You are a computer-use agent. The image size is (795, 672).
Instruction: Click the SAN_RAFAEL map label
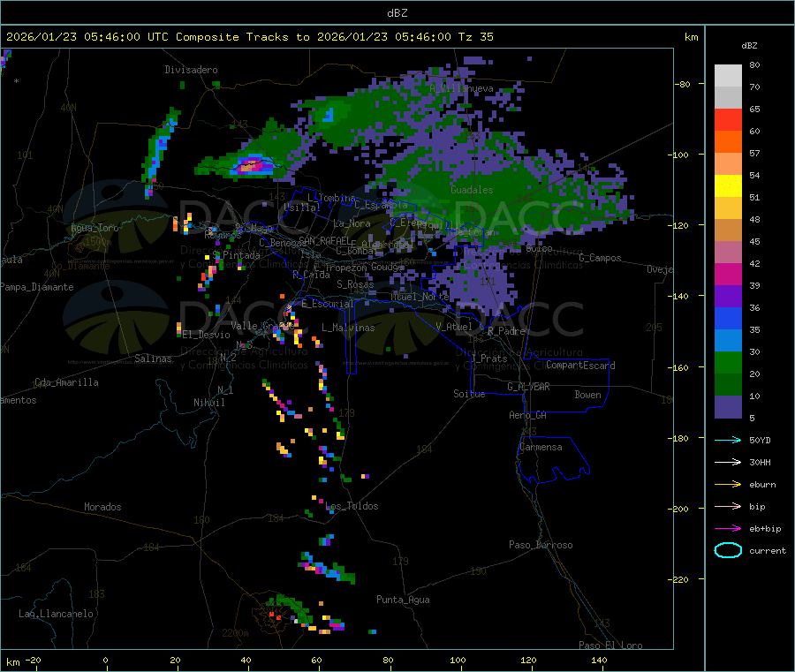coord(324,240)
